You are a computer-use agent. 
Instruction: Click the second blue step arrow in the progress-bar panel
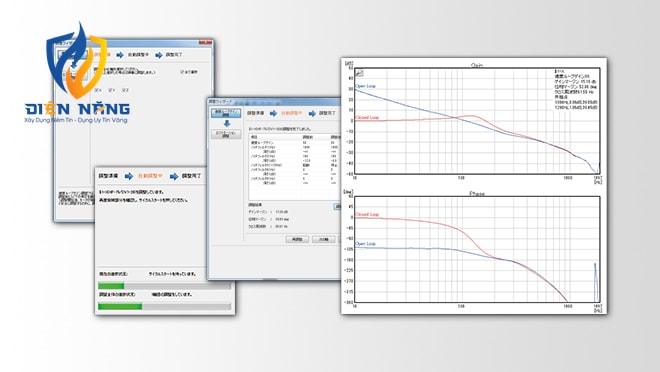pyautogui.click(x=174, y=176)
